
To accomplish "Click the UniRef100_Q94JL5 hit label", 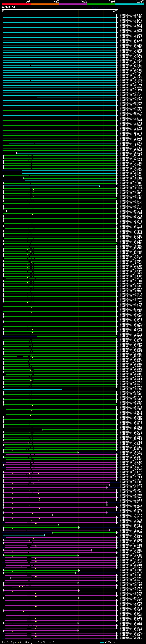I will tap(131, 37).
